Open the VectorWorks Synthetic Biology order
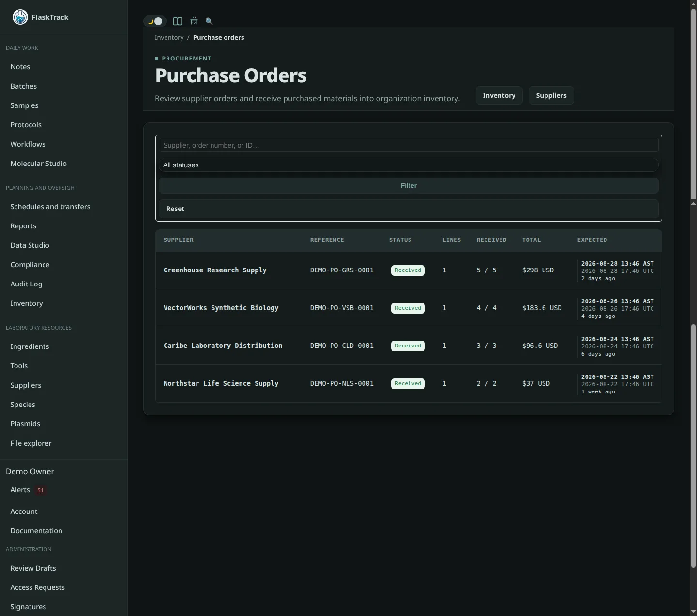The image size is (697, 616). (x=221, y=308)
